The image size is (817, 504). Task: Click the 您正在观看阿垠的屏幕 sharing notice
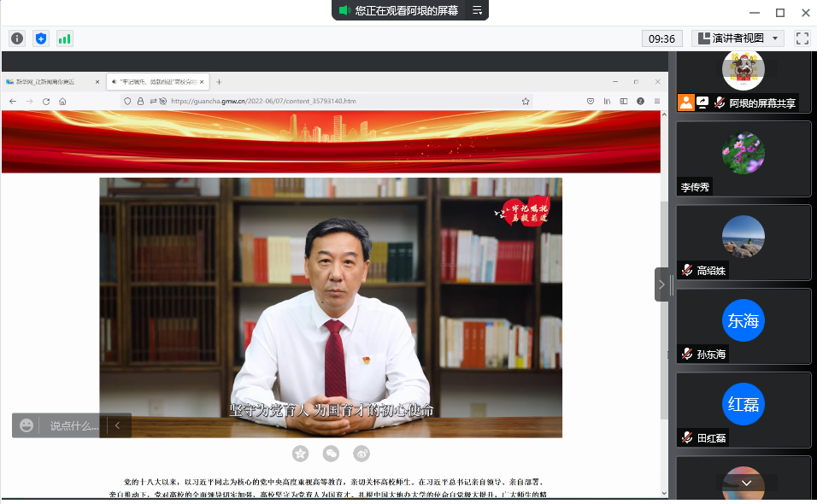pyautogui.click(x=407, y=10)
